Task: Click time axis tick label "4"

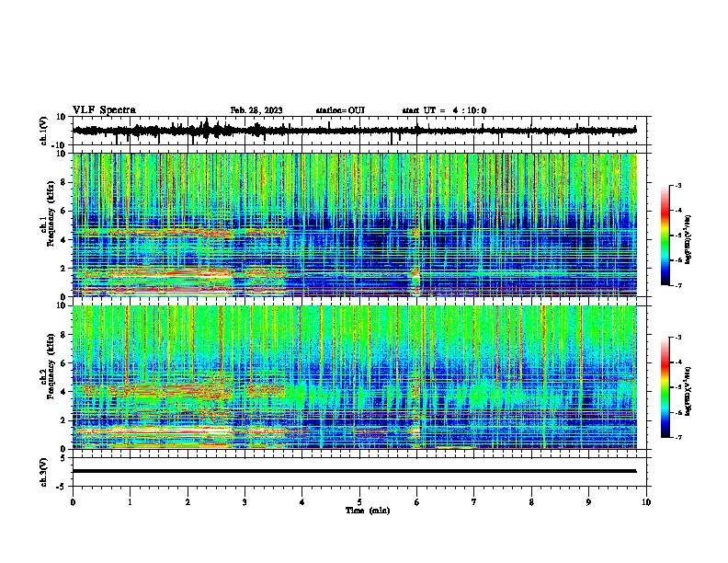Action: click(x=302, y=502)
